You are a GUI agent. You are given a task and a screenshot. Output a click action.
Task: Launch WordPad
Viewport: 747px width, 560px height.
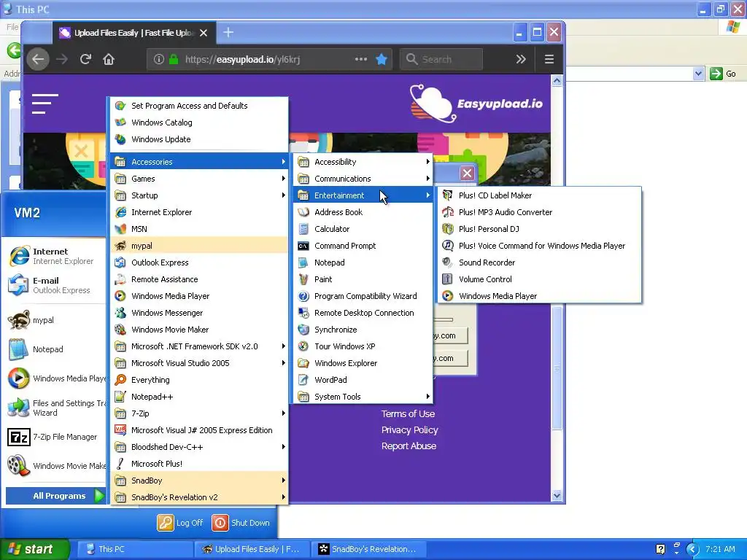[x=363, y=379]
